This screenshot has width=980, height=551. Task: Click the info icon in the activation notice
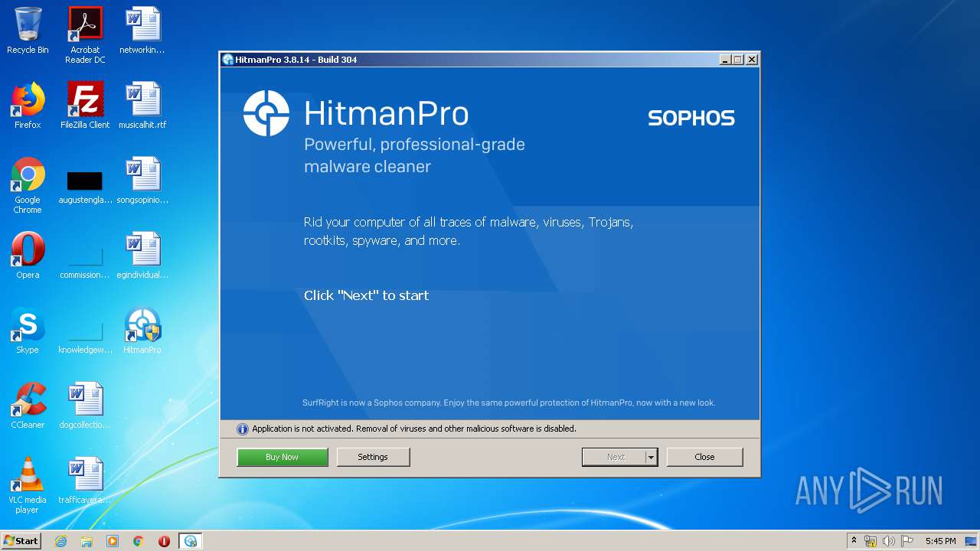coord(242,429)
